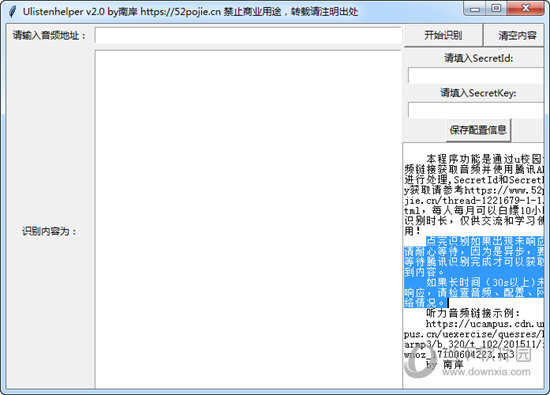Click the 请填入SecretKey label
Image resolution: width=550 pixels, height=395 pixels.
pos(478,93)
